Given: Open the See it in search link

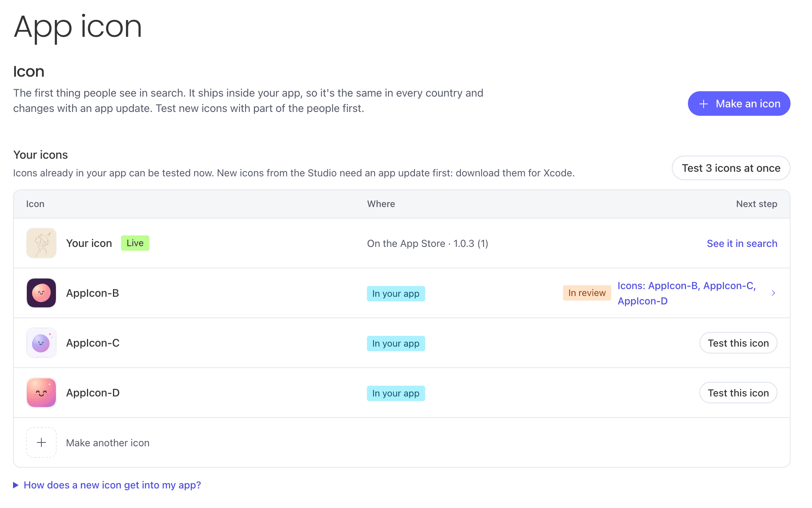Looking at the screenshot, I should point(742,243).
